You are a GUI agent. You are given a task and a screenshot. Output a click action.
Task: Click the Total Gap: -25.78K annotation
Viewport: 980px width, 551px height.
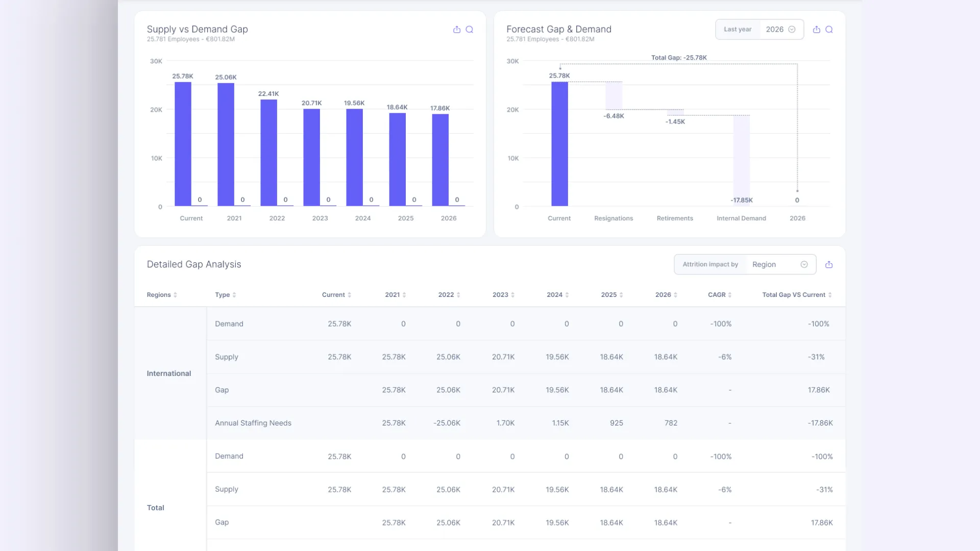(679, 58)
